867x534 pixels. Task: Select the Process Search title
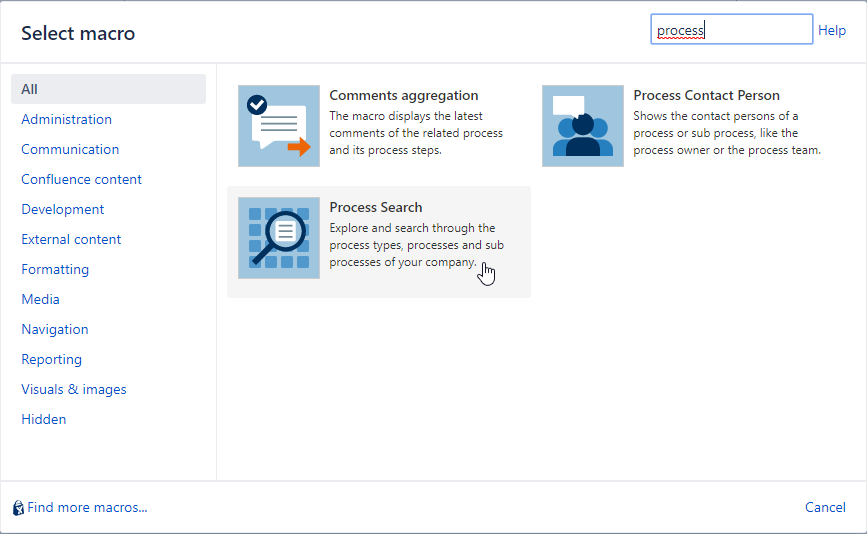375,207
